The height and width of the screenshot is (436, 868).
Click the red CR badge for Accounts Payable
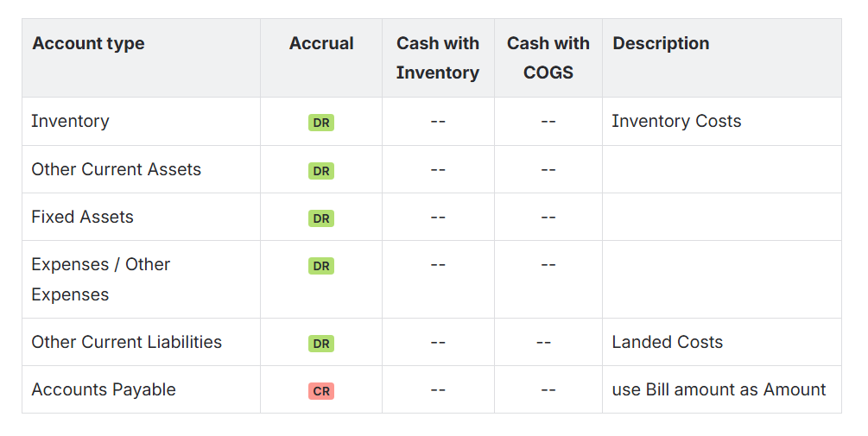[x=321, y=391]
